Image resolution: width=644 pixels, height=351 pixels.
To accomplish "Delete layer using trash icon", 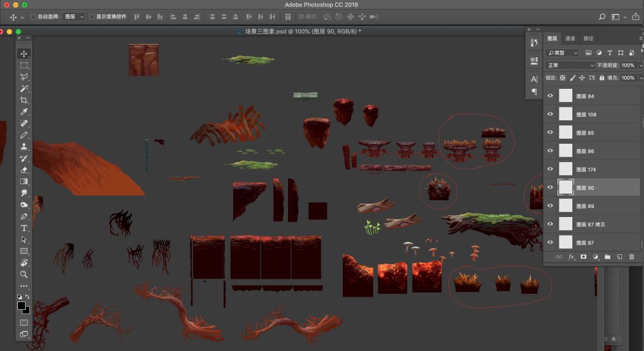I will (631, 257).
